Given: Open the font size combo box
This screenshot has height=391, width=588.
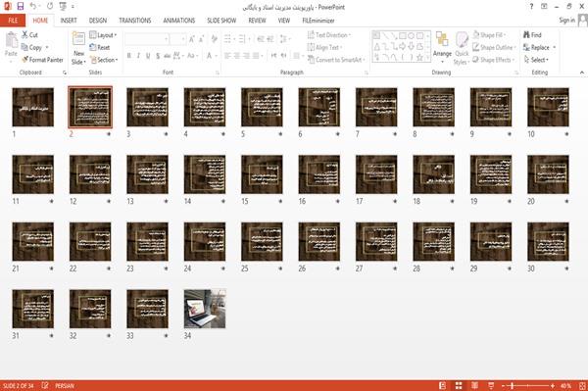Looking at the screenshot, I should click(177, 39).
